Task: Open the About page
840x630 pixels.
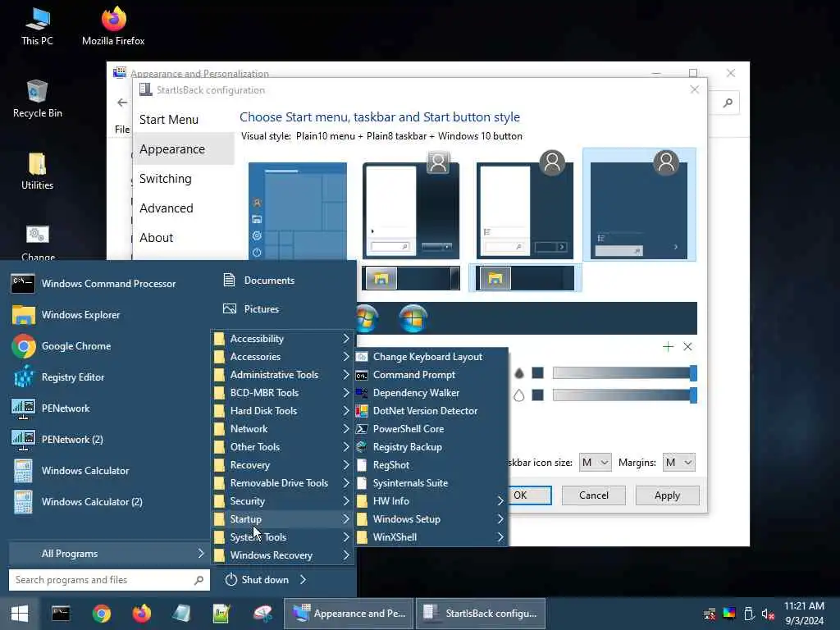Action: (156, 237)
